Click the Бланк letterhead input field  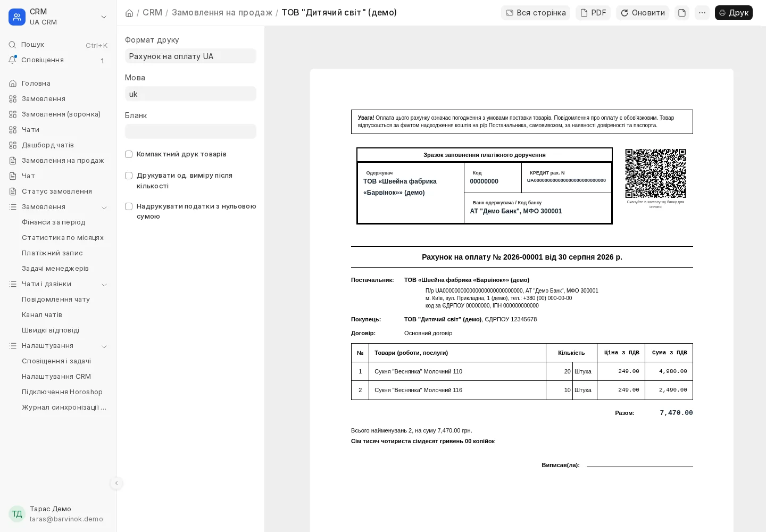pos(190,131)
